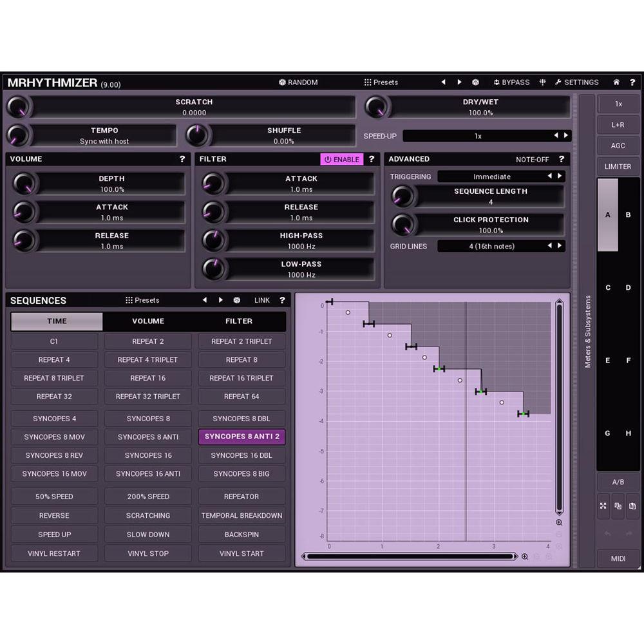Switch to the FILTER tab in Sequences
Image resolution: width=644 pixels, height=644 pixels.
[238, 321]
